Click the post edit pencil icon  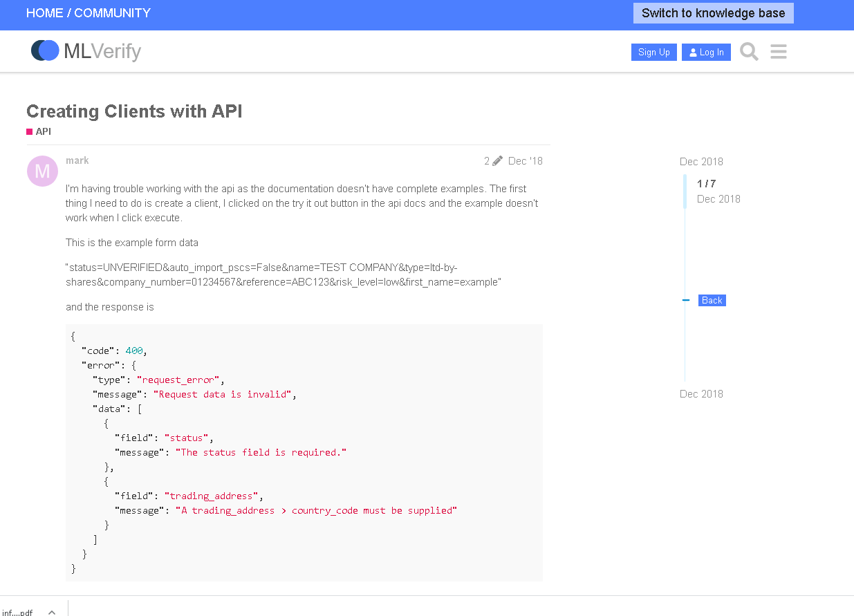click(x=497, y=161)
